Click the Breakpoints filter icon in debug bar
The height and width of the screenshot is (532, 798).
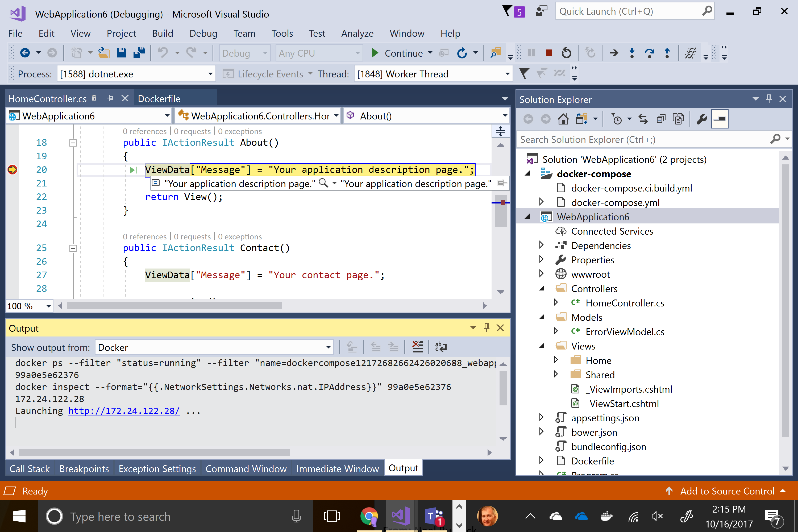(x=524, y=73)
